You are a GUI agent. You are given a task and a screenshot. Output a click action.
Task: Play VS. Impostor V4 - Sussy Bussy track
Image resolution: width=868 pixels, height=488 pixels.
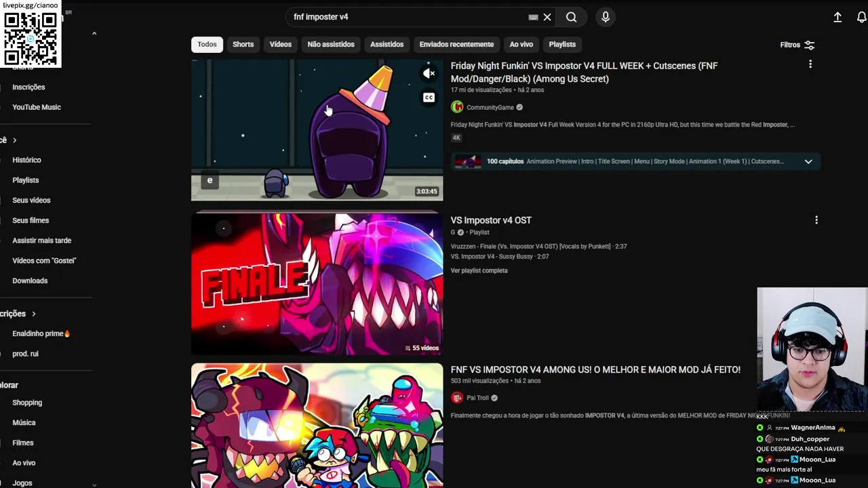500,257
